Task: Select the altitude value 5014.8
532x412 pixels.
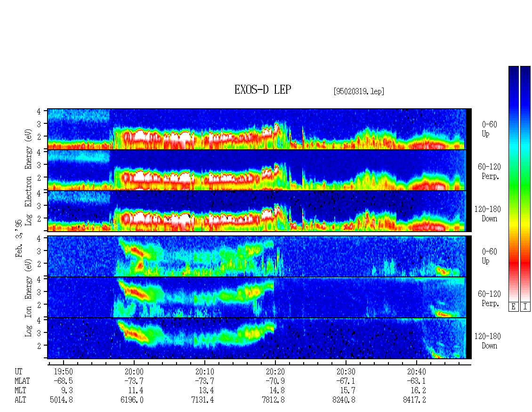Action: (61, 400)
